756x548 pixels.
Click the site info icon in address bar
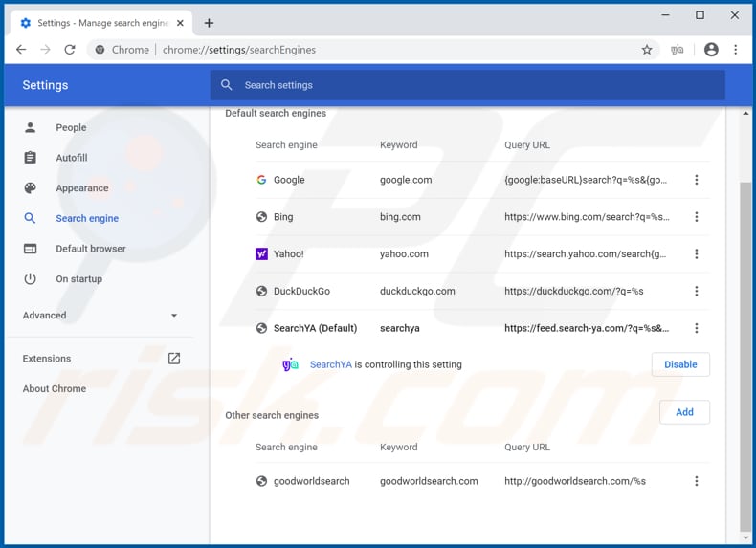click(x=100, y=50)
